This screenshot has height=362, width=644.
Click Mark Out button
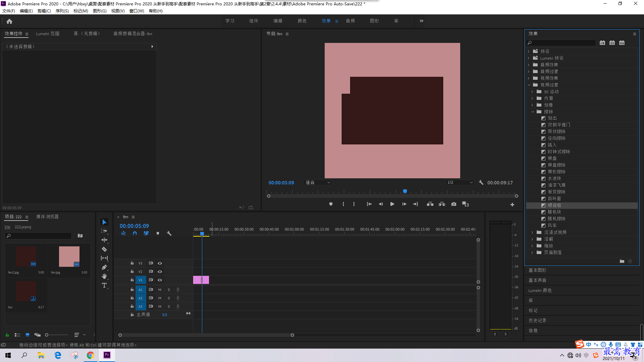point(354,204)
